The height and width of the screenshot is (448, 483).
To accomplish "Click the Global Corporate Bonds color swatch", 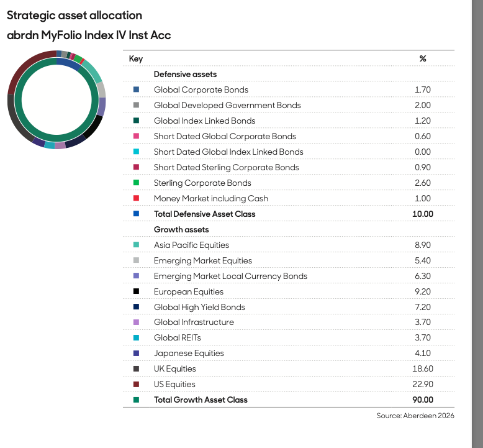I will point(137,89).
